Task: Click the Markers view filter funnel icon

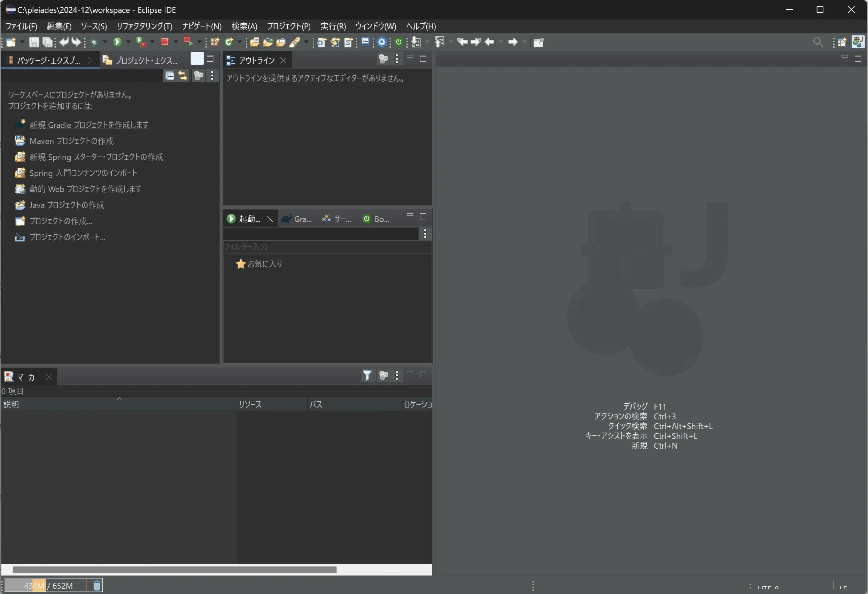Action: click(367, 375)
